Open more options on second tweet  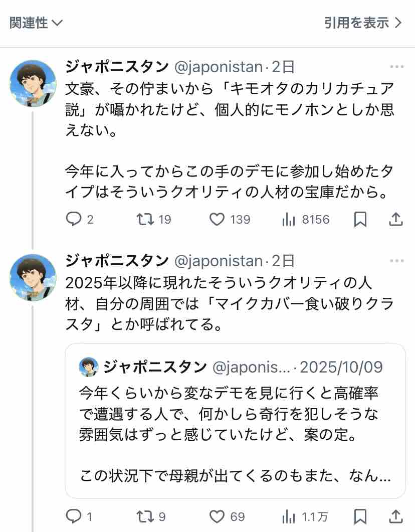click(396, 261)
